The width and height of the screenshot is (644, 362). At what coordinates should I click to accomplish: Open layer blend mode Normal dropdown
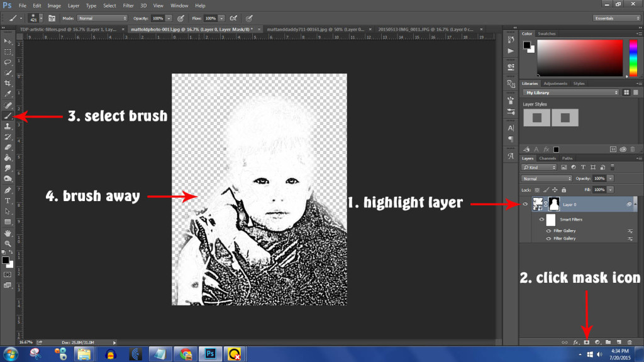point(547,178)
